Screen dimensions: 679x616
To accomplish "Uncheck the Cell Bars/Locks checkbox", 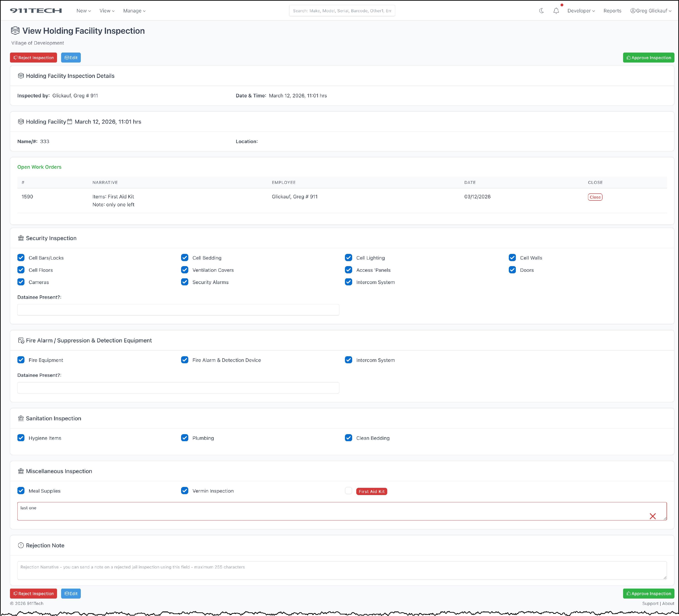I will click(x=21, y=257).
